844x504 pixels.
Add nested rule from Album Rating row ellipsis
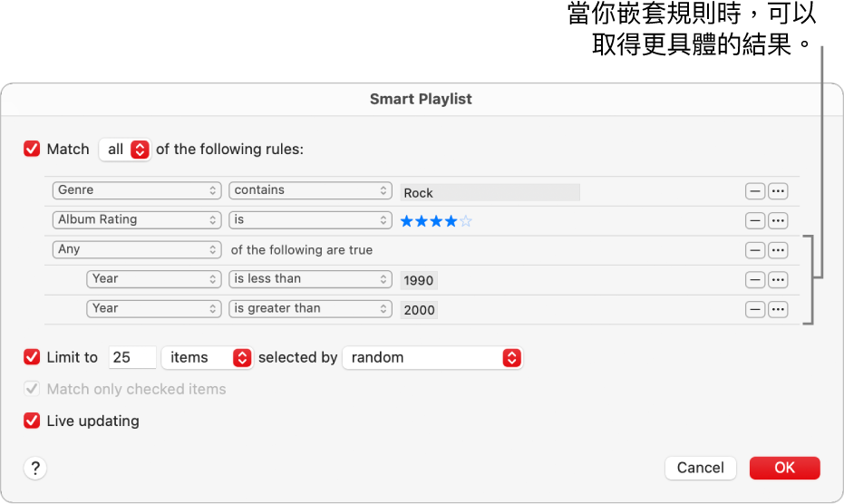click(x=778, y=220)
